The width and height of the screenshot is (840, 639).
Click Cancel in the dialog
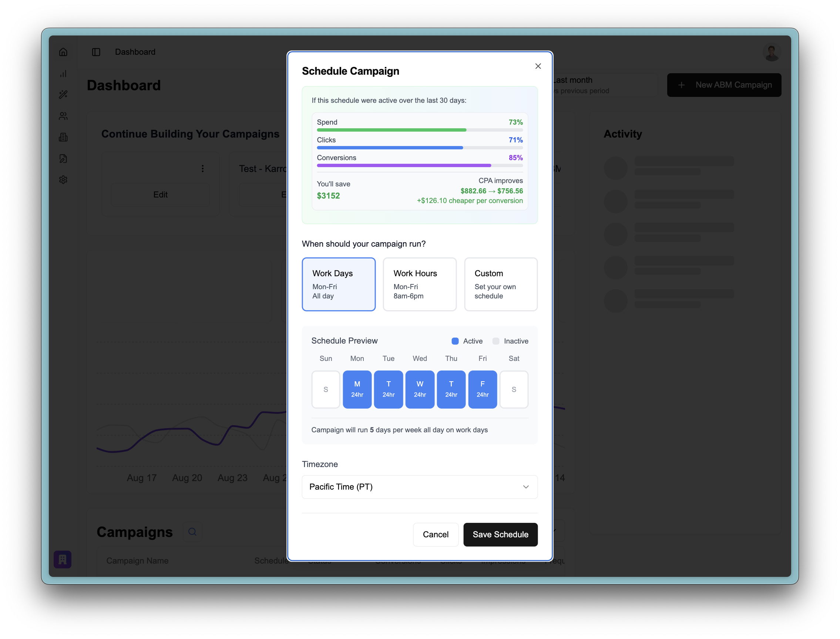436,534
